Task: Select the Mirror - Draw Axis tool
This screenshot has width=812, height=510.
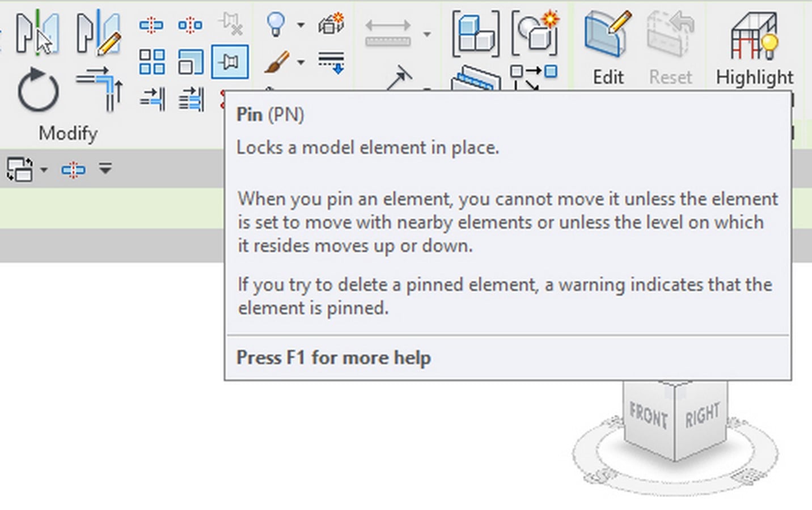Action: coord(99,33)
